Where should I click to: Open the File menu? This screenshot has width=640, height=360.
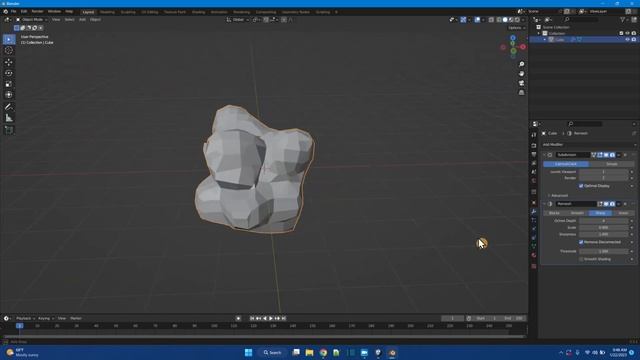tap(13, 12)
